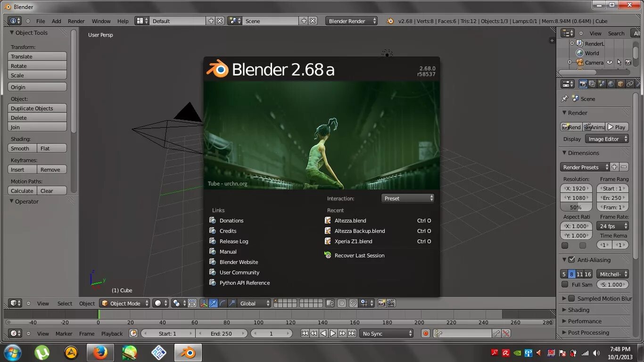
Task: Open the Playback menu in timeline
Action: [x=112, y=334]
